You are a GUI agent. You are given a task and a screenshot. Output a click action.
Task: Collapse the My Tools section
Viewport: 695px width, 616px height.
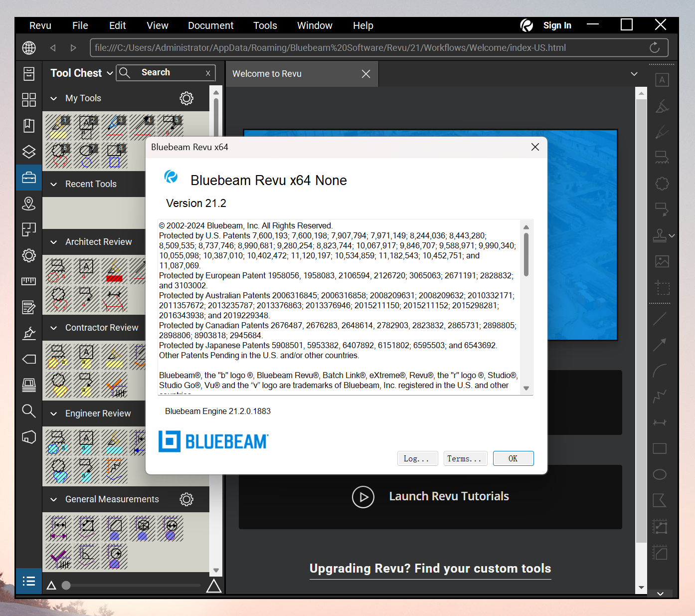click(x=54, y=98)
